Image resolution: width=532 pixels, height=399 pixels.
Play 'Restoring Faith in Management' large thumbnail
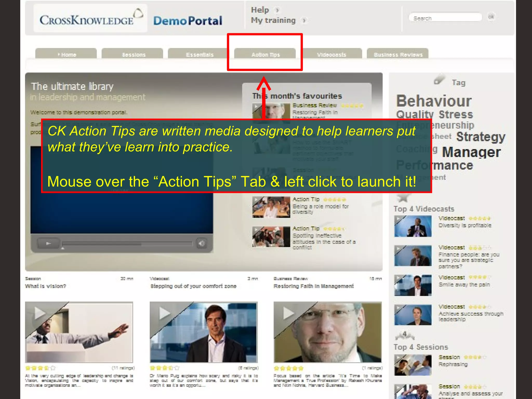coord(328,332)
